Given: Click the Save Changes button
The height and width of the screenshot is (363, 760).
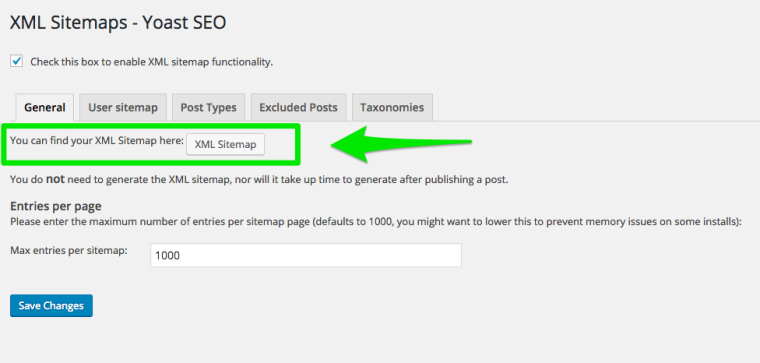Looking at the screenshot, I should click(51, 306).
